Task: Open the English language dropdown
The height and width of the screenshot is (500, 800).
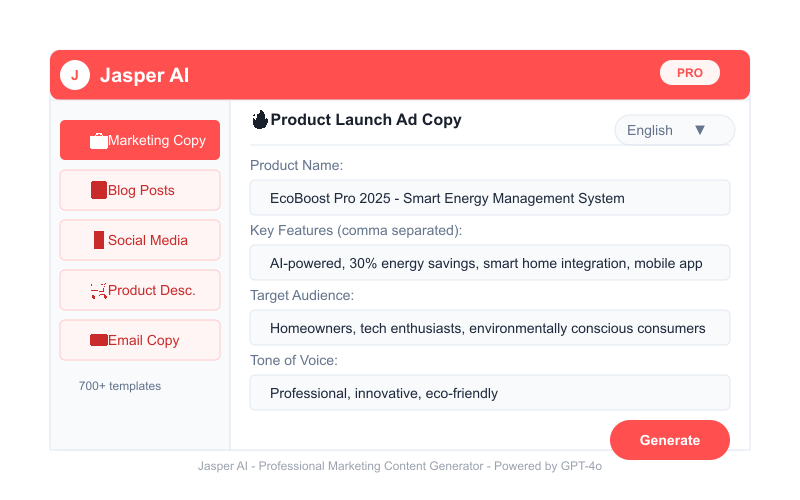Action: (674, 130)
